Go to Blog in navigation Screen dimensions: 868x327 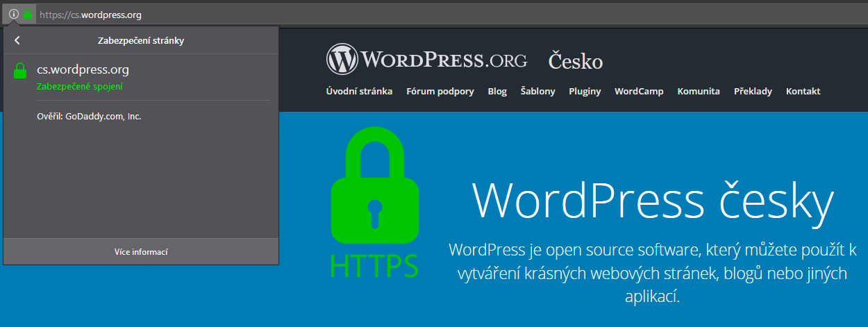pos(497,92)
